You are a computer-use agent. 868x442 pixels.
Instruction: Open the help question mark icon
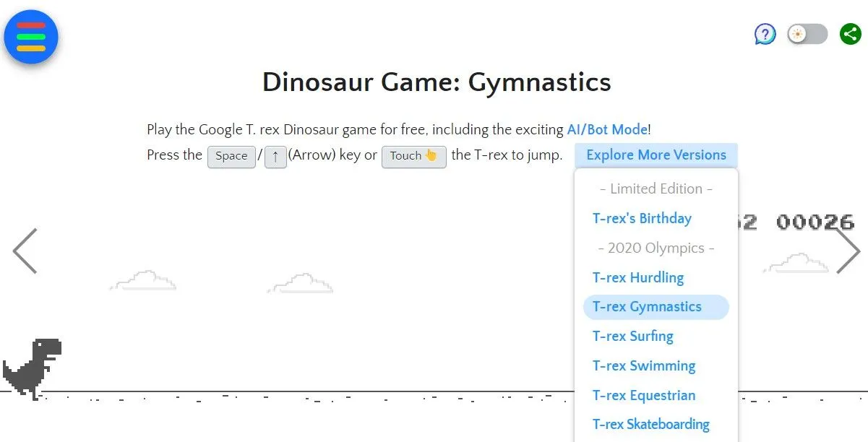[x=765, y=34]
